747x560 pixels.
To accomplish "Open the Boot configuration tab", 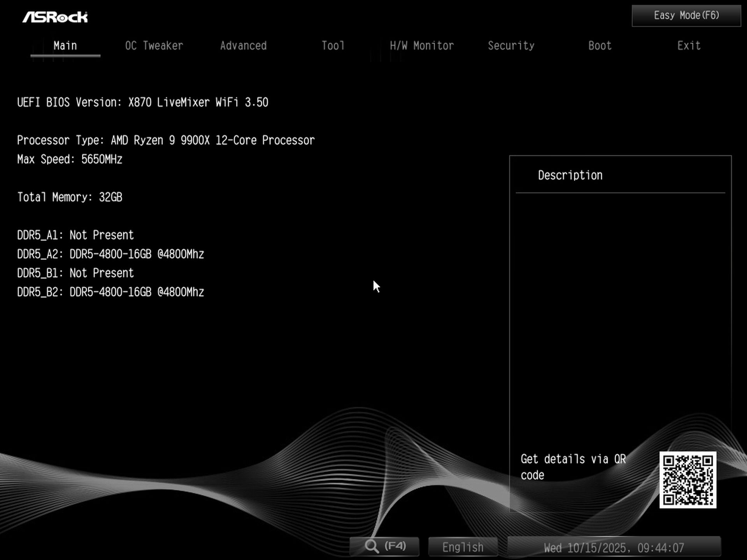I will [x=599, y=45].
